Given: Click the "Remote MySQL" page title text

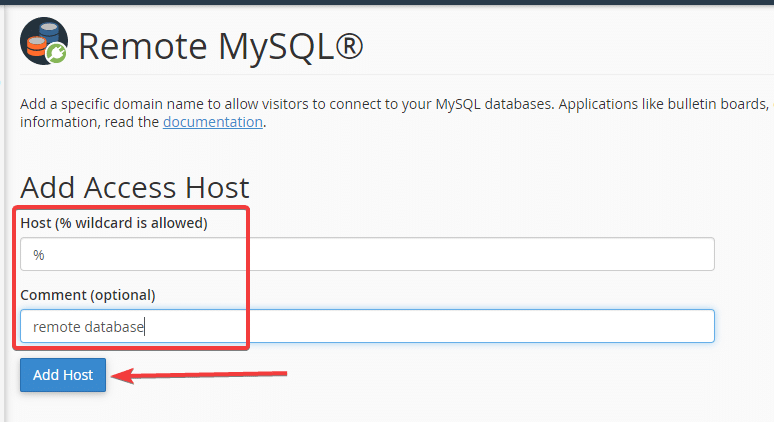Looking at the screenshot, I should (205, 46).
